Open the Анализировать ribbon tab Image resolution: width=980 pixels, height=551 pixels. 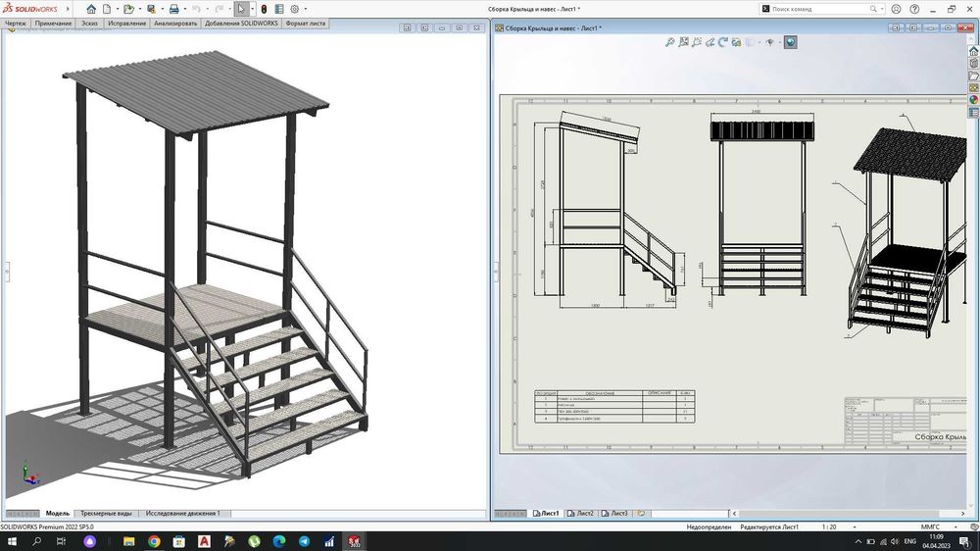point(175,23)
